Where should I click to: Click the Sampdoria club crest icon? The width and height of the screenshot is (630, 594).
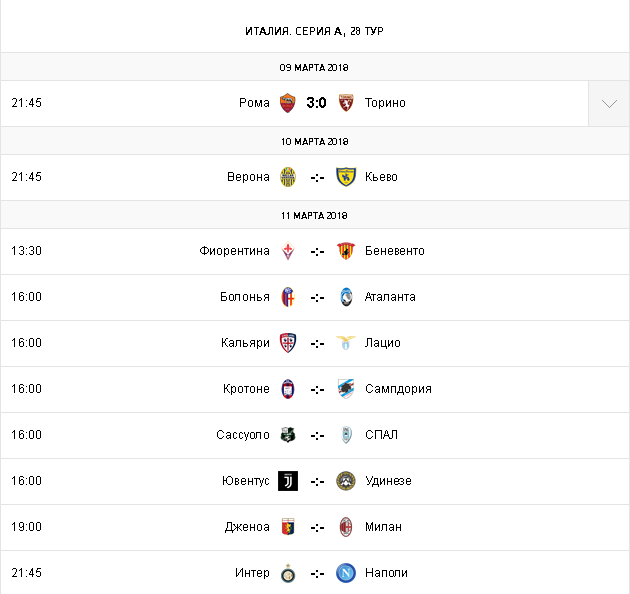pos(346,389)
